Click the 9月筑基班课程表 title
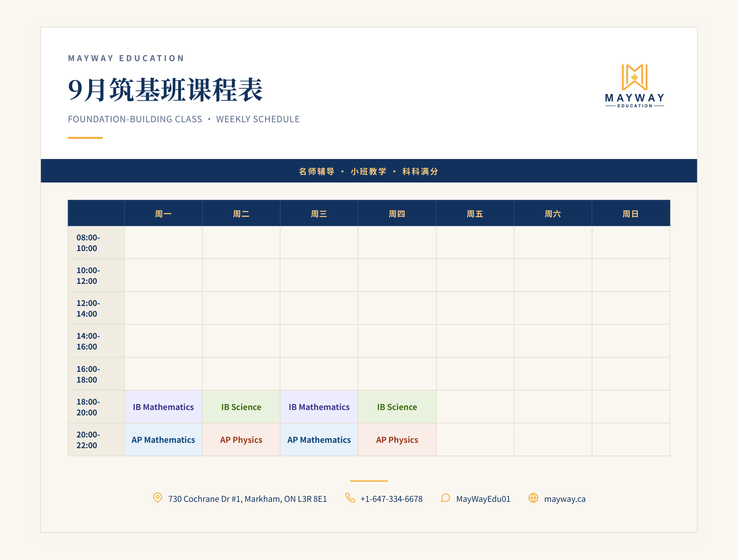Image resolution: width=738 pixels, height=560 pixels. 165,89
